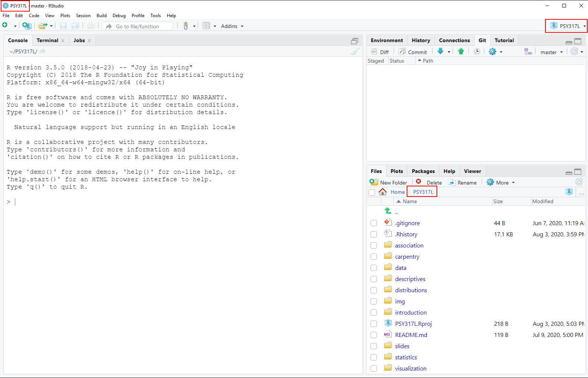The height and width of the screenshot is (378, 588).
Task: Open the Session menu
Action: [83, 16]
